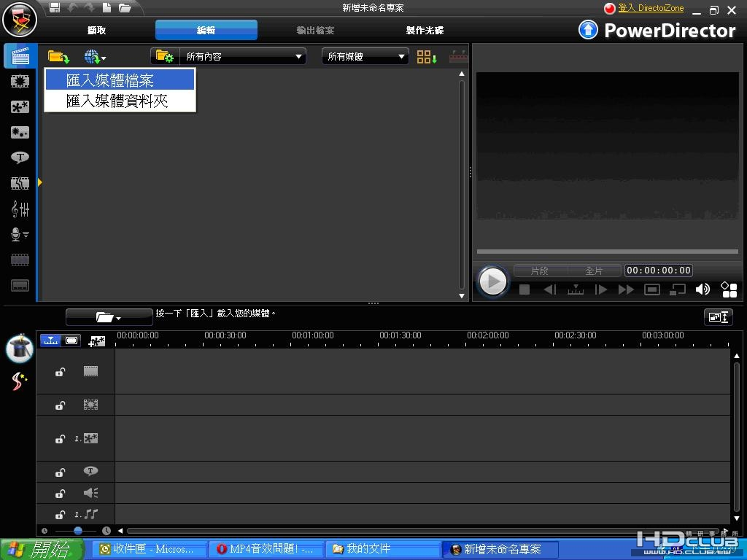The image size is (747, 560).
Task: Switch to the 擷取 capture tab
Action: point(97,31)
